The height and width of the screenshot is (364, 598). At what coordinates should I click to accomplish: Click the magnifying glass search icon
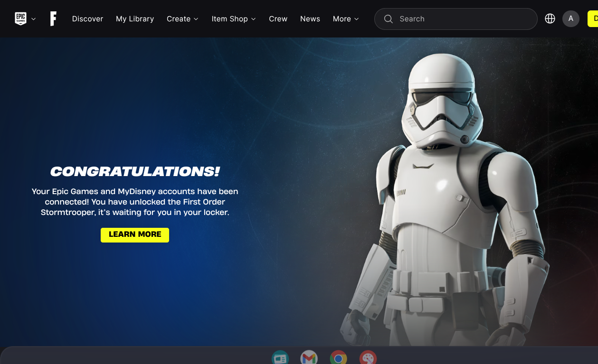pos(389,19)
